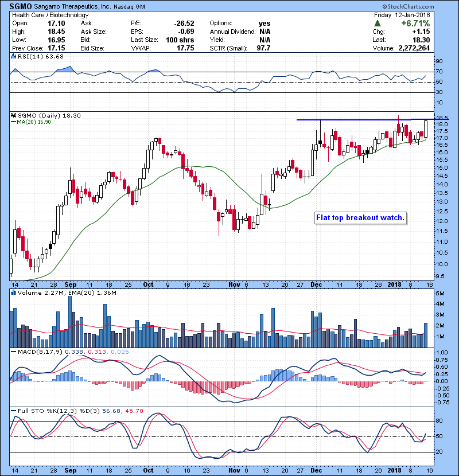Click the green up-arrow change indicator
This screenshot has height=476, width=459.
(x=378, y=23)
